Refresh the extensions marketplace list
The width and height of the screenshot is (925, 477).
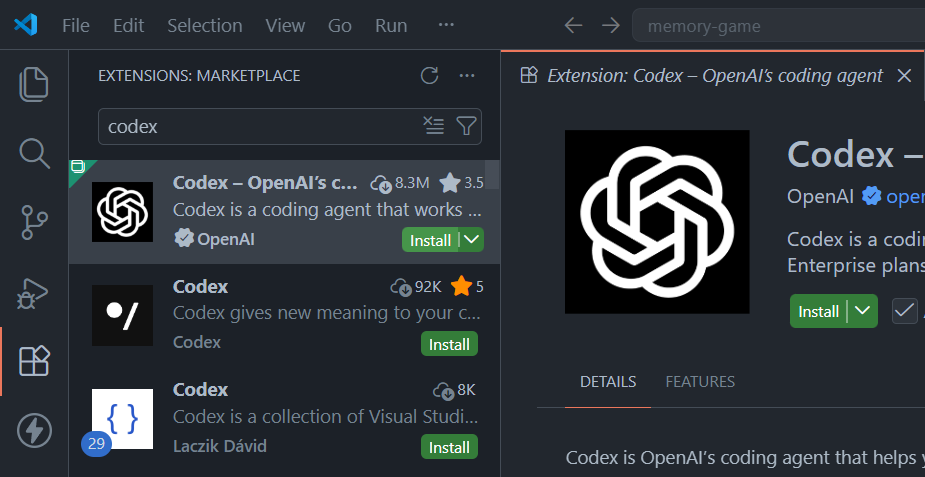(429, 75)
